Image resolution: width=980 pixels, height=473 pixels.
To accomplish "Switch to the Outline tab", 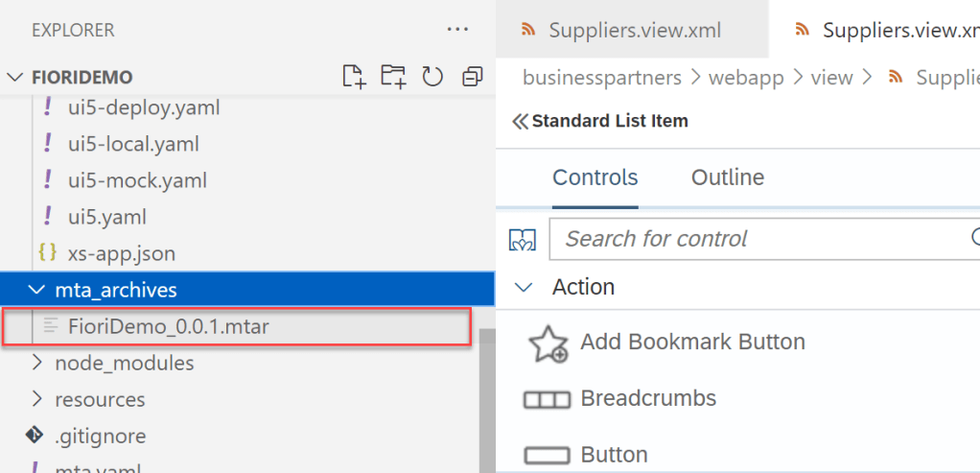I will pos(727,177).
